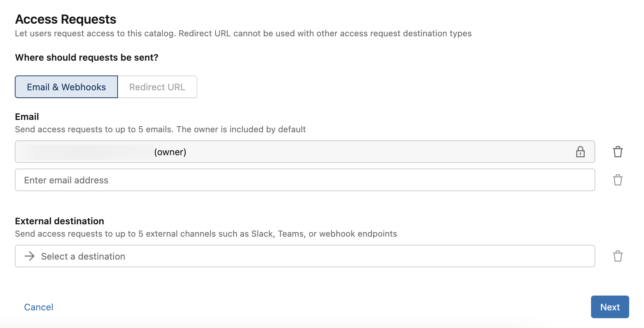Toggle back to Email & Webhooks option
The height and width of the screenshot is (328, 644).
66,87
